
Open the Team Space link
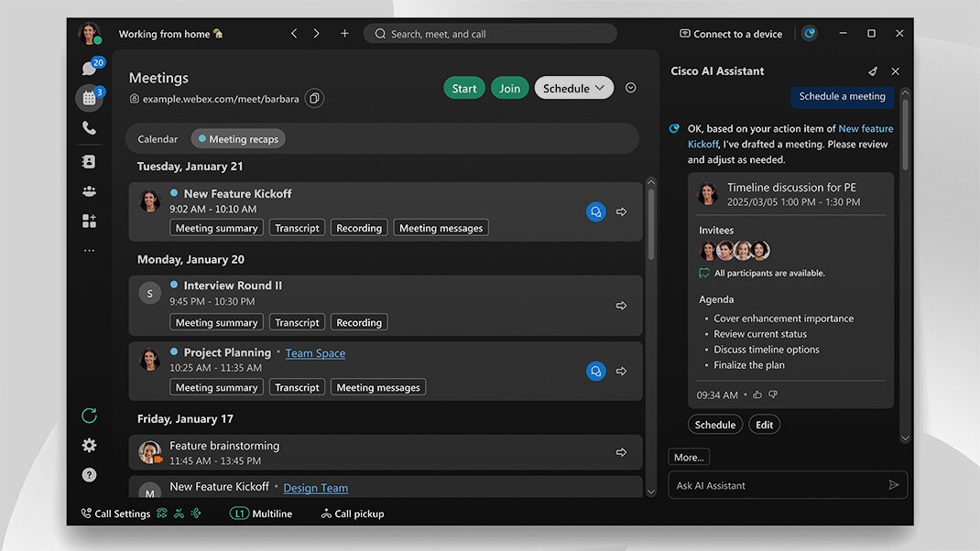[315, 353]
